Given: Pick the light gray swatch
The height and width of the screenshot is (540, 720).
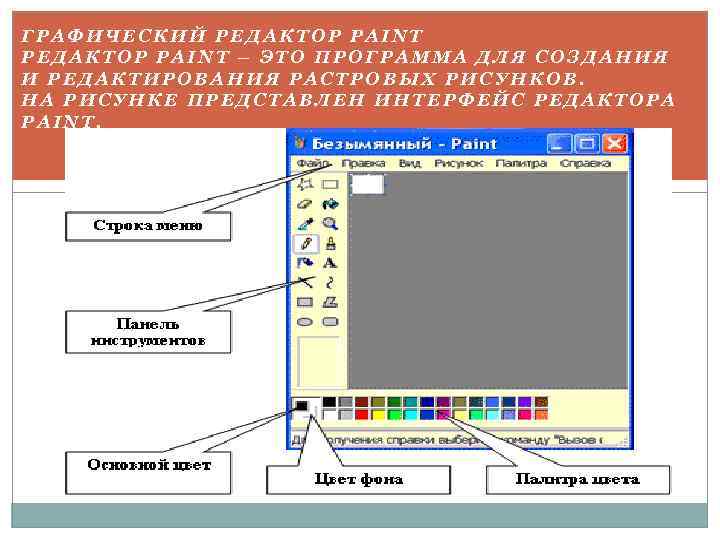Looking at the screenshot, I should pos(345,415).
